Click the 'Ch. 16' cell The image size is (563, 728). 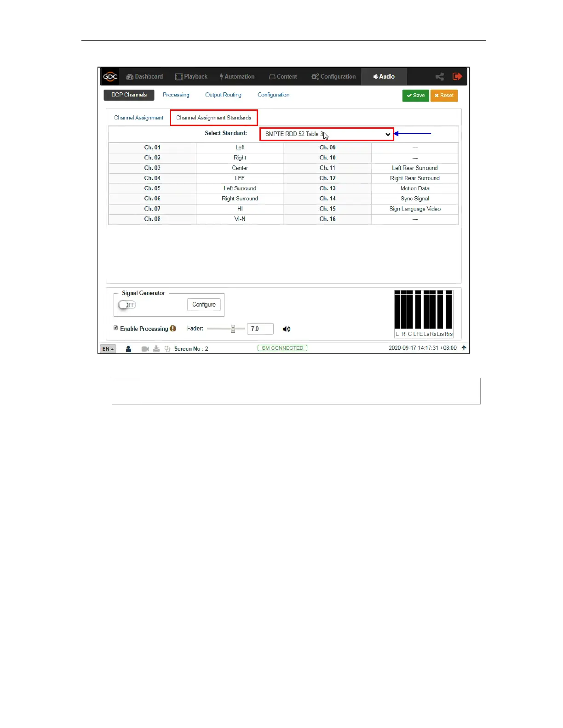pyautogui.click(x=327, y=219)
